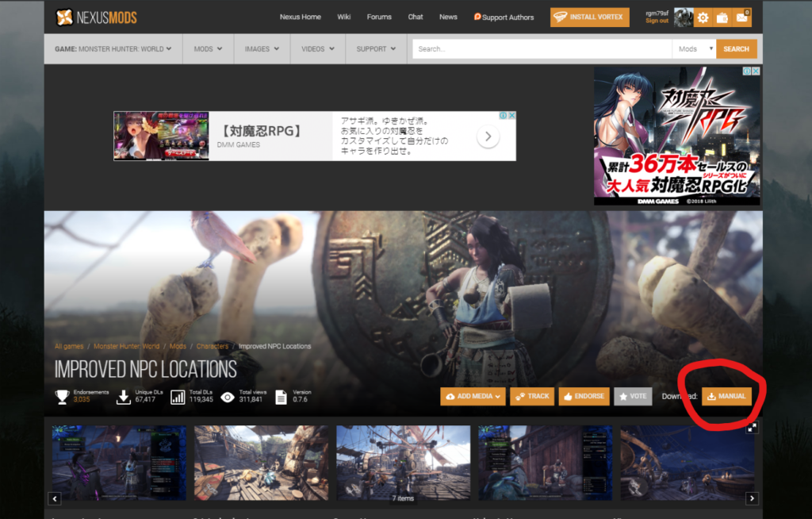This screenshot has height=519, width=812.
Task: Open the Support menu
Action: (x=376, y=49)
